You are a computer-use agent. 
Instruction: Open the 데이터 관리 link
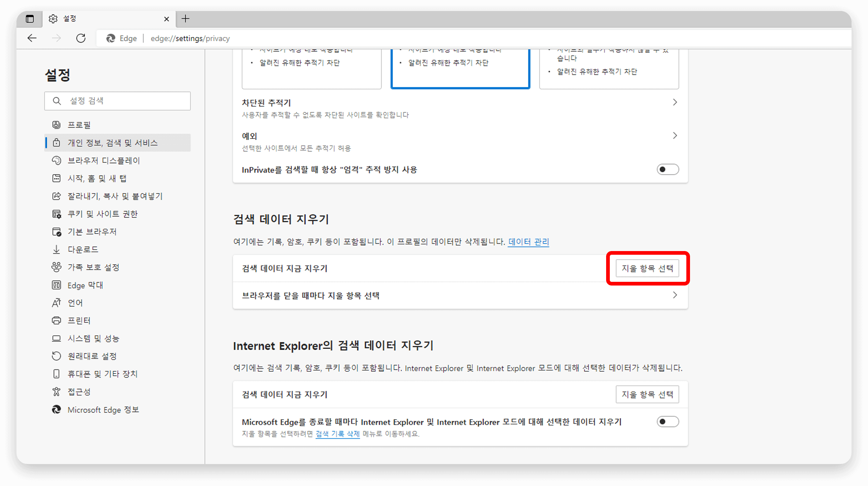click(528, 242)
